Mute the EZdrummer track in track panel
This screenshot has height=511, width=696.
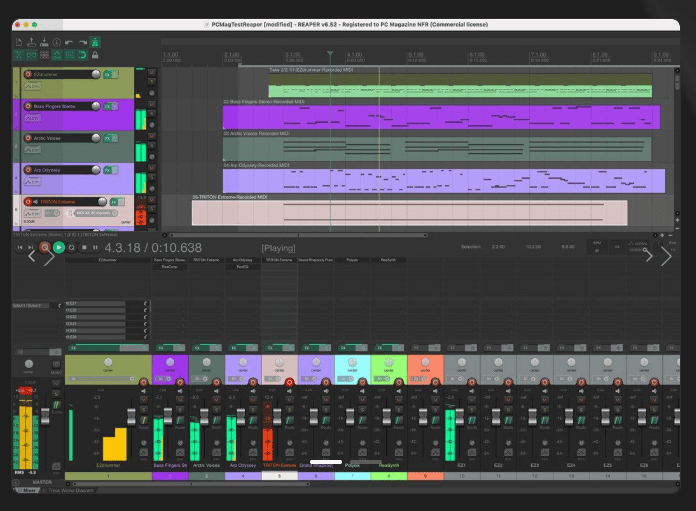point(152,72)
